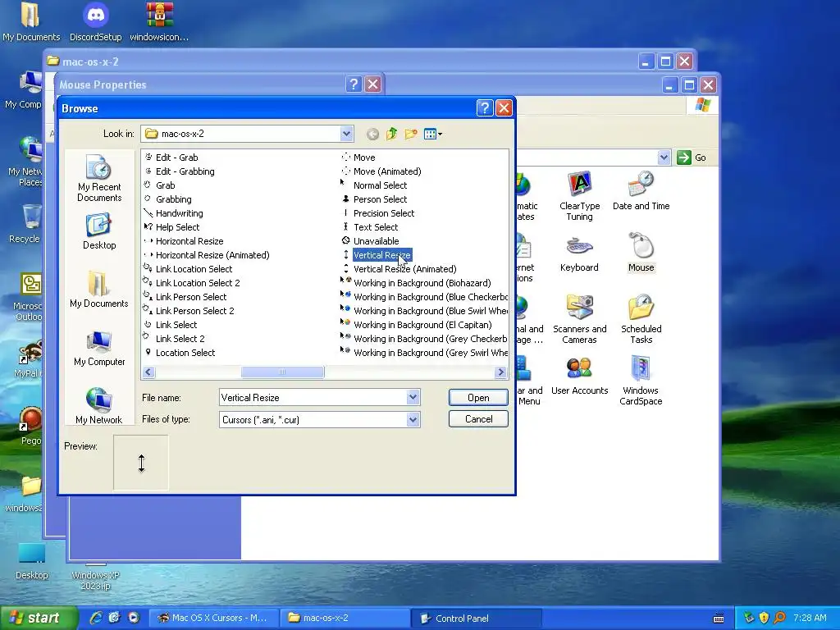Select the Edit - Grab cursor file
Viewport: 840px width, 630px height.
pos(171,157)
